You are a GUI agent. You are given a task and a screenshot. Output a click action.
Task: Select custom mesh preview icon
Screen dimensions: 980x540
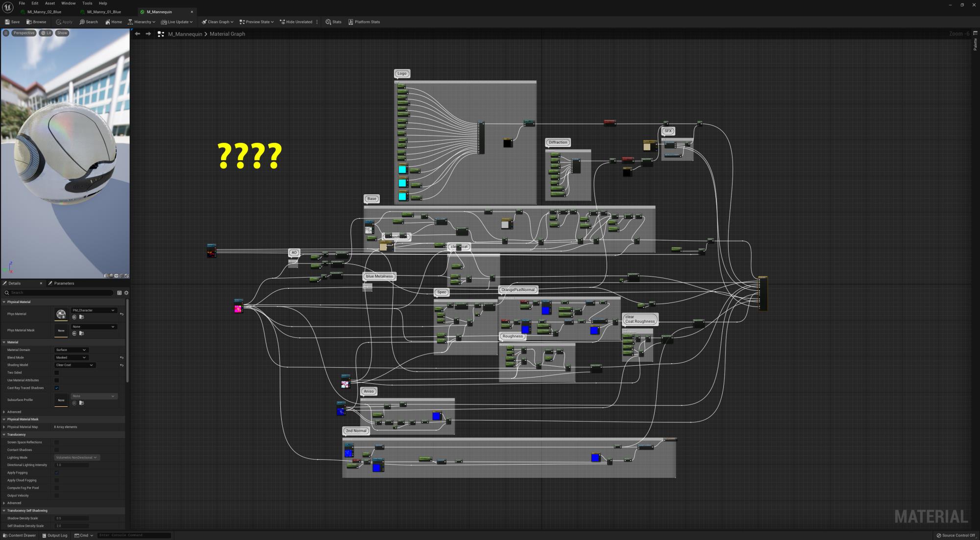coord(126,276)
